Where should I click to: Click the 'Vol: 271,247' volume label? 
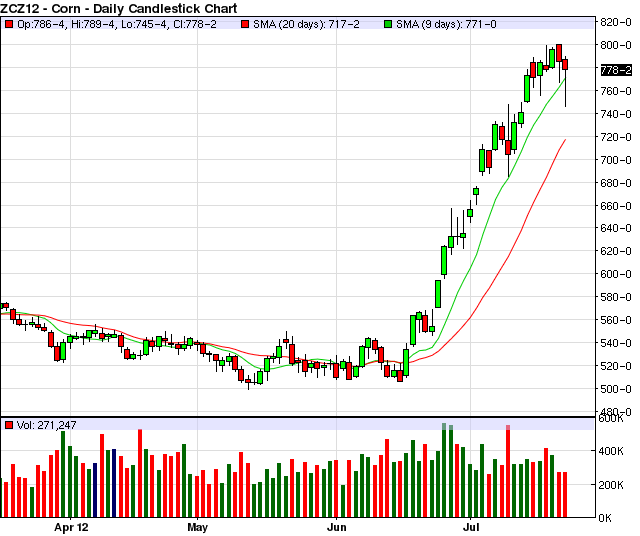click(x=47, y=425)
